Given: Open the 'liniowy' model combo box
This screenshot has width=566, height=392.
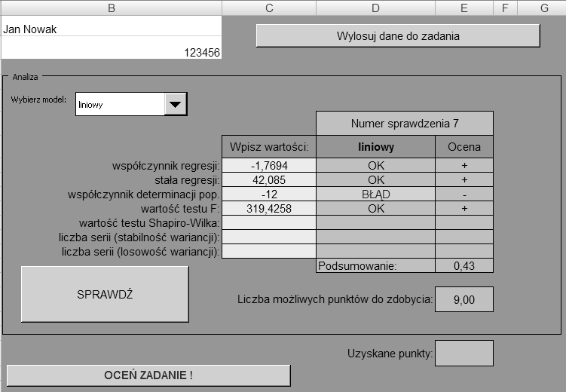Looking at the screenshot, I should 121,105.
